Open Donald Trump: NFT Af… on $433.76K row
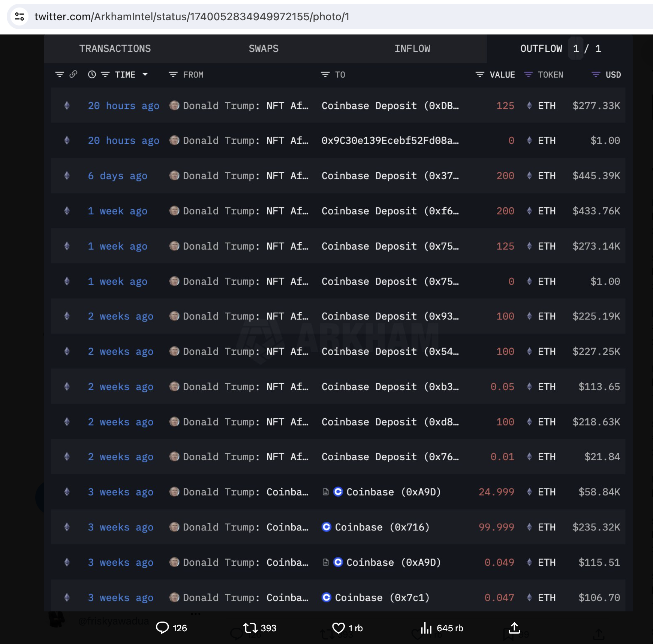 (x=246, y=211)
